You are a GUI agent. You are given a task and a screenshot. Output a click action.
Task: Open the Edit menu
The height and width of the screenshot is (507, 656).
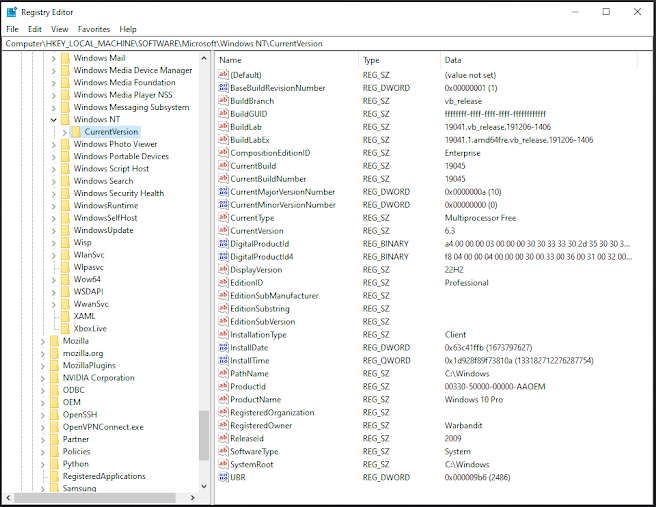point(35,29)
